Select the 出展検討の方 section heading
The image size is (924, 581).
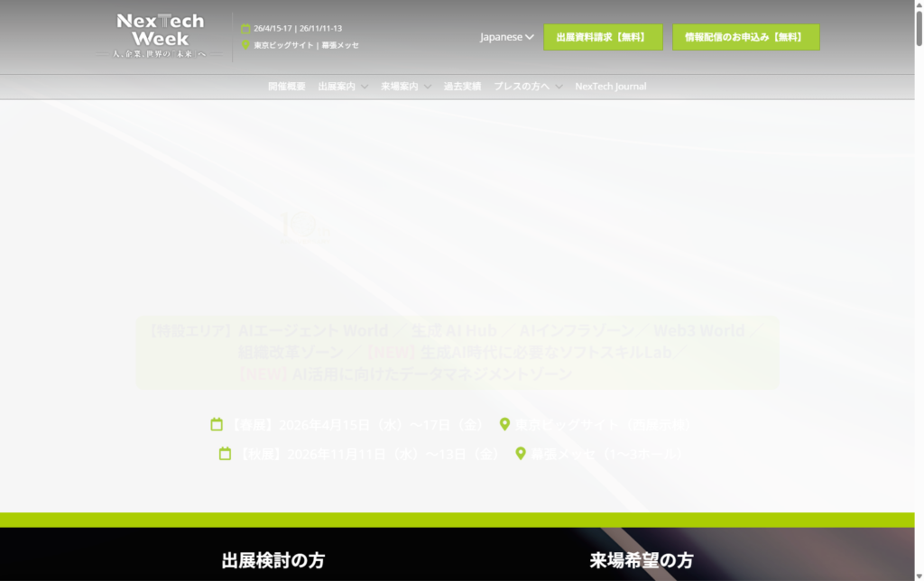[x=273, y=560]
